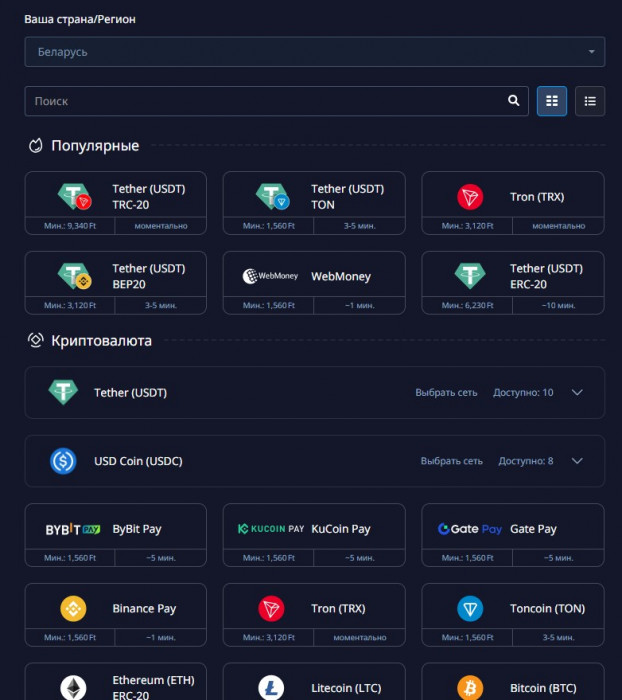Click Мин.: 9,340 Ft under Tether TRC-20

point(70,226)
